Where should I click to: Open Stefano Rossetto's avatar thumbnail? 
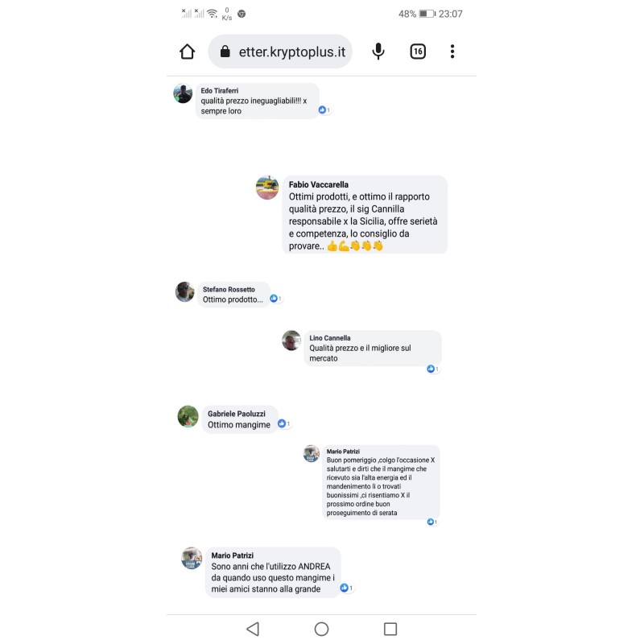point(185,292)
